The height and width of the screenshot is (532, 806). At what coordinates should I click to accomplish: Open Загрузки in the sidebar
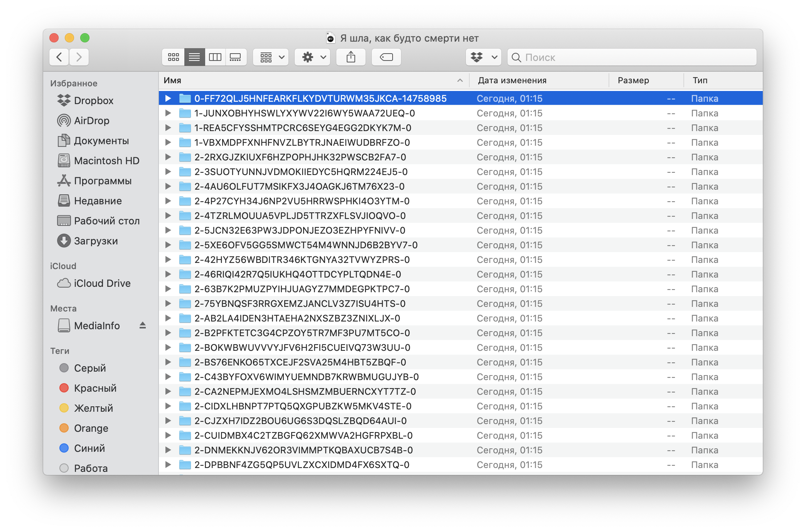click(x=96, y=241)
